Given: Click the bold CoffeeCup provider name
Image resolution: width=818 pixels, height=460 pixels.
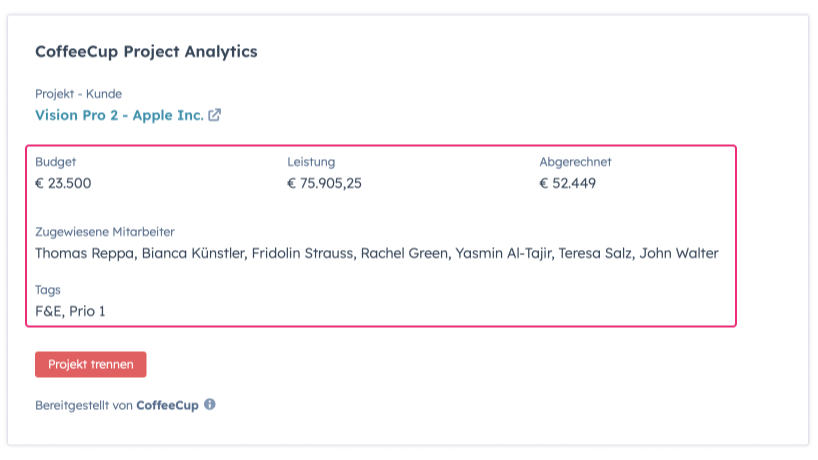Looking at the screenshot, I should (167, 406).
